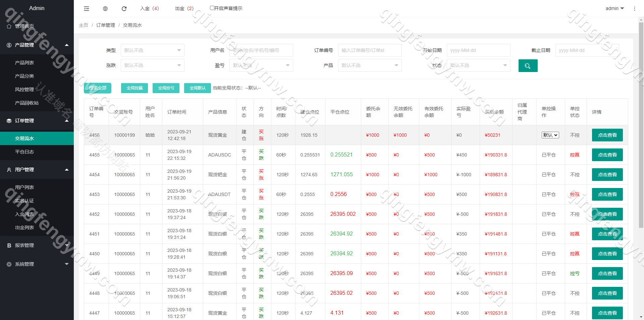This screenshot has width=644, height=320.
Task: Click the dollar icon of 产品管理
Action: click(x=9, y=45)
